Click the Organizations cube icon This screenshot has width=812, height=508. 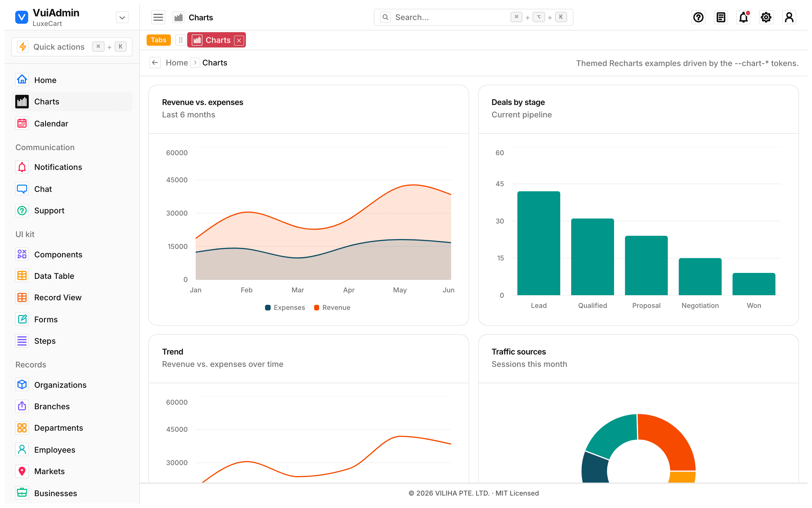pyautogui.click(x=22, y=385)
